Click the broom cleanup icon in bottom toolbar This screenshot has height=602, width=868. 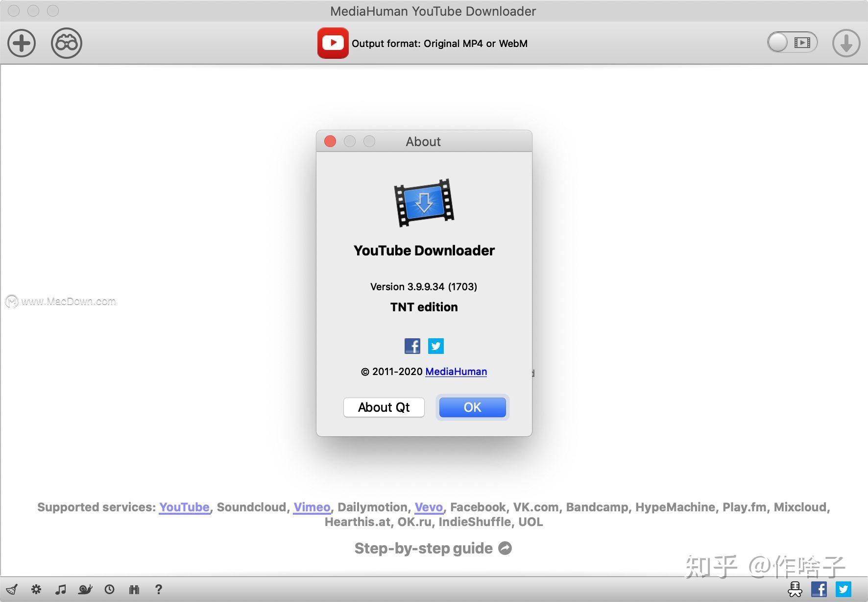pyautogui.click(x=12, y=589)
